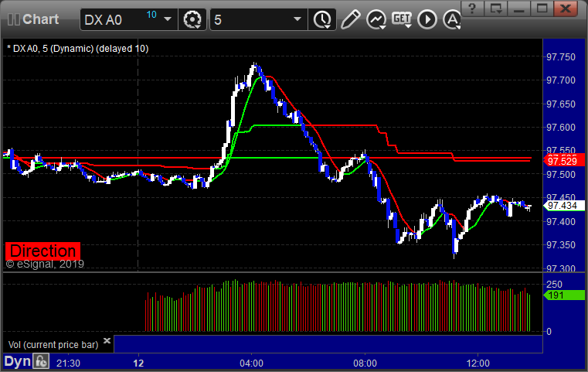Screen dimensions: 588x372
Task: Click the help question mark button
Action: (472, 9)
